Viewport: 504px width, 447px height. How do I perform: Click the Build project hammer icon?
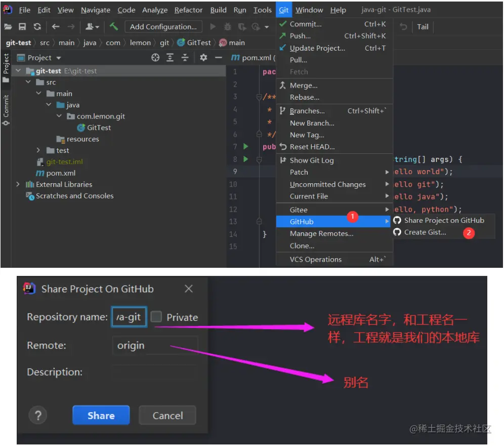coord(114,26)
